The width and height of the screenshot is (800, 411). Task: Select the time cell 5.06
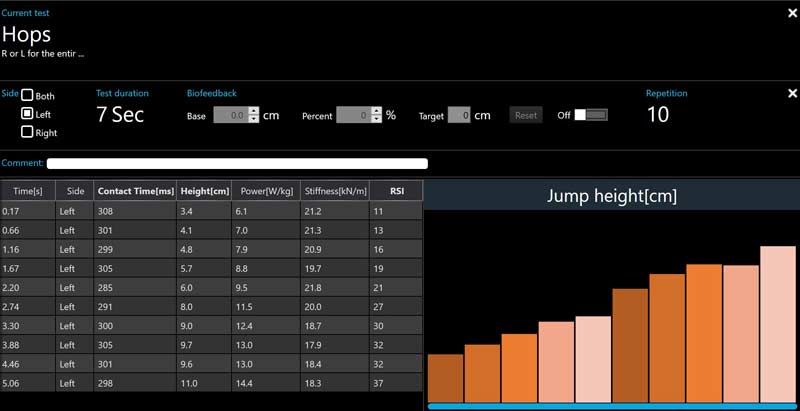(28, 383)
